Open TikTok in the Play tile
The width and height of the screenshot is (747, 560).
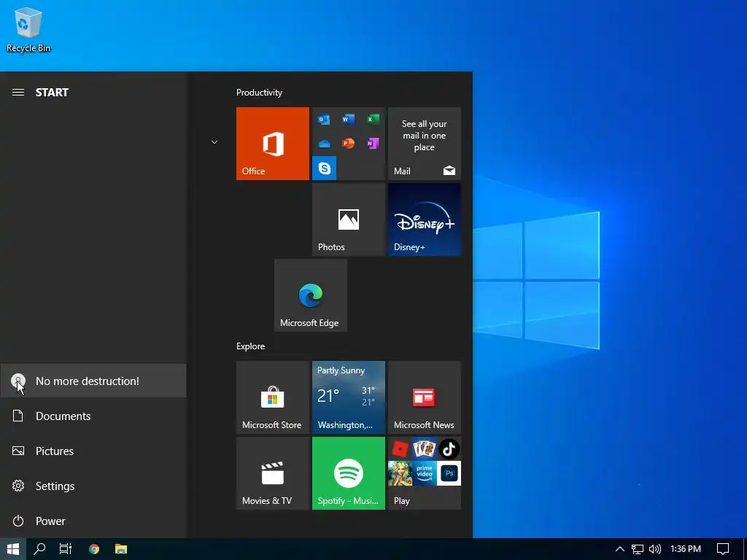(449, 449)
